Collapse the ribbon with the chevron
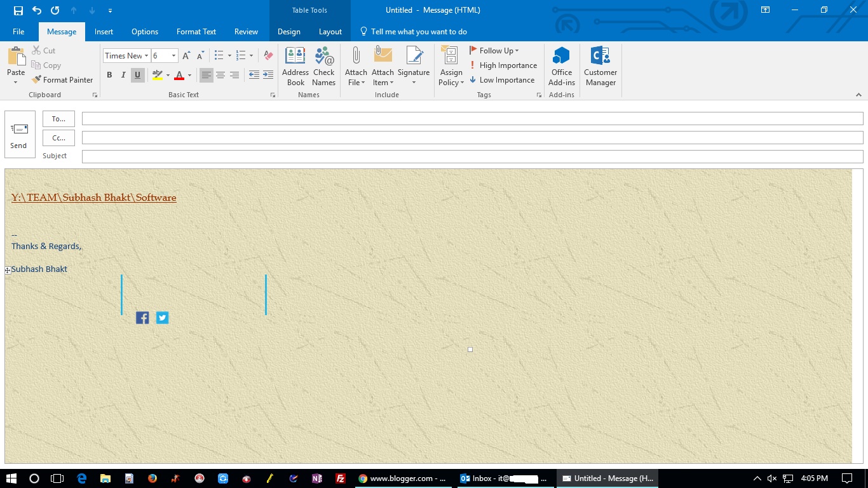Viewport: 868px width, 488px height. tap(858, 95)
